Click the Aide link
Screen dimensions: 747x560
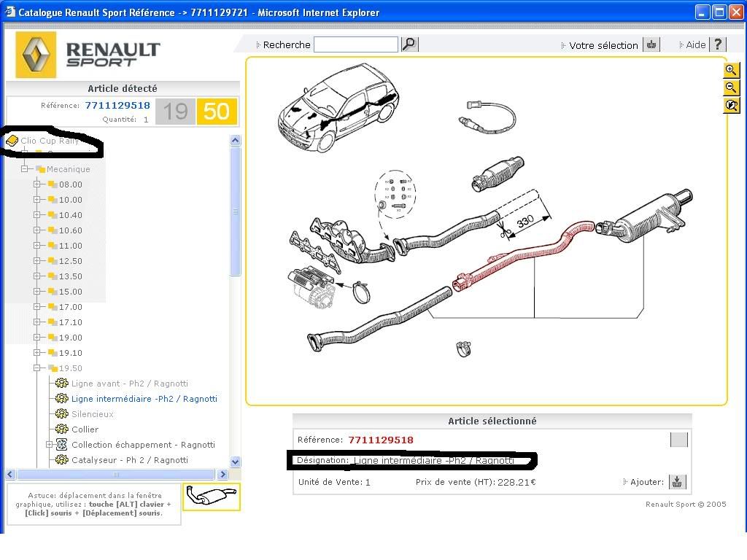[x=695, y=44]
